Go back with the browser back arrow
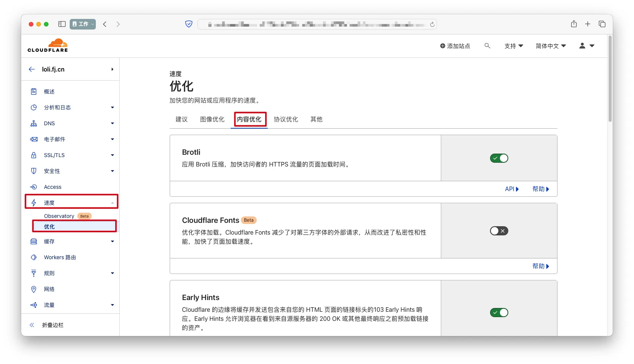Viewport: 634px width, 364px height. 105,24
